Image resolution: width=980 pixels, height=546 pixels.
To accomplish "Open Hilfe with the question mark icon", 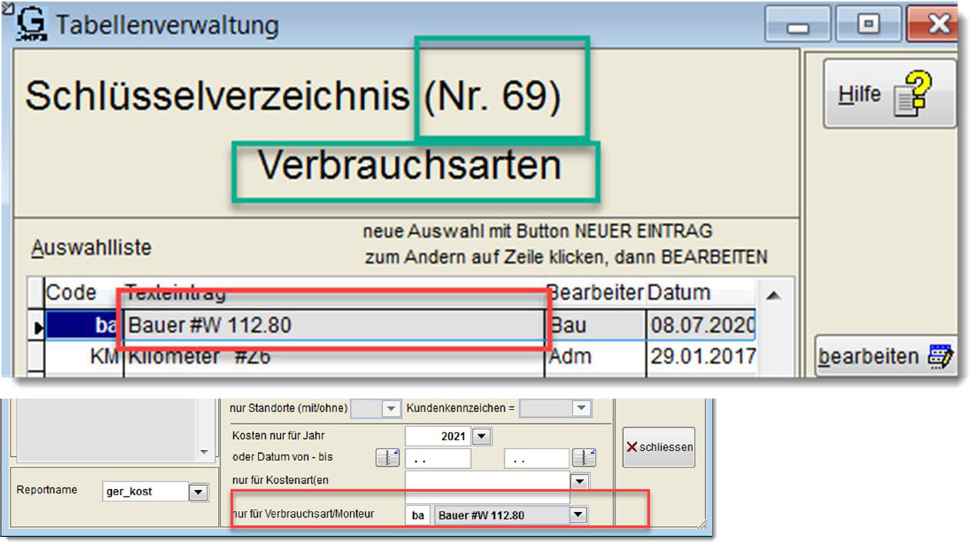I will (x=889, y=94).
